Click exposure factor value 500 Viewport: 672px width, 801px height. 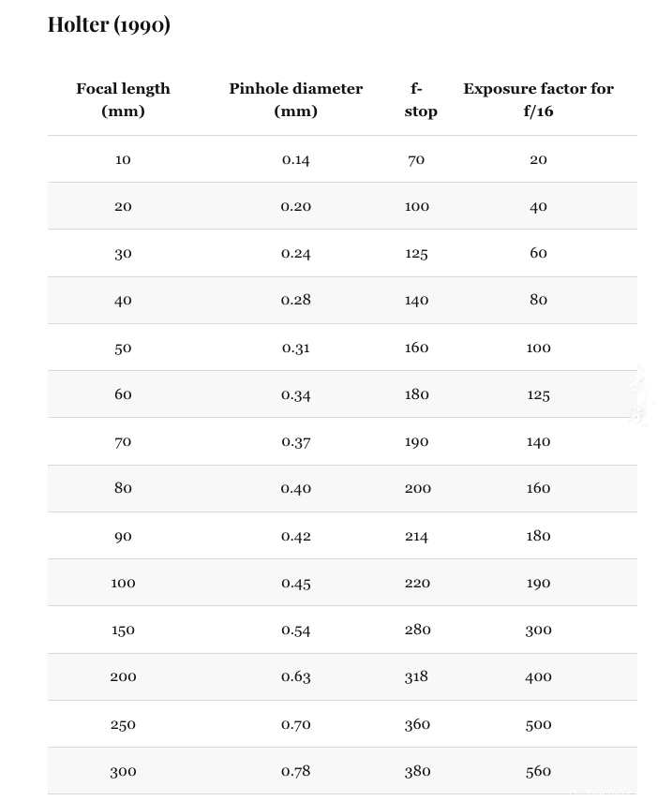click(x=539, y=725)
